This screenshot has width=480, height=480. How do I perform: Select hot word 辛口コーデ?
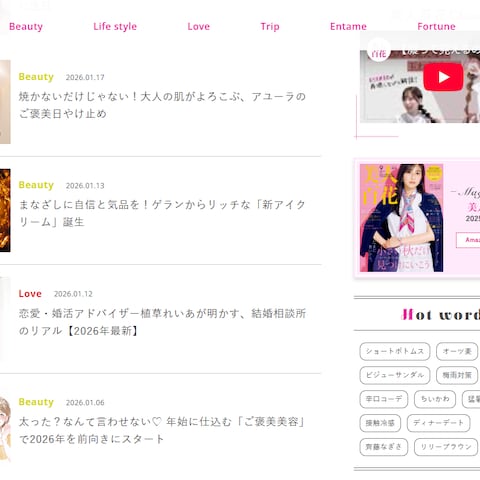(384, 399)
